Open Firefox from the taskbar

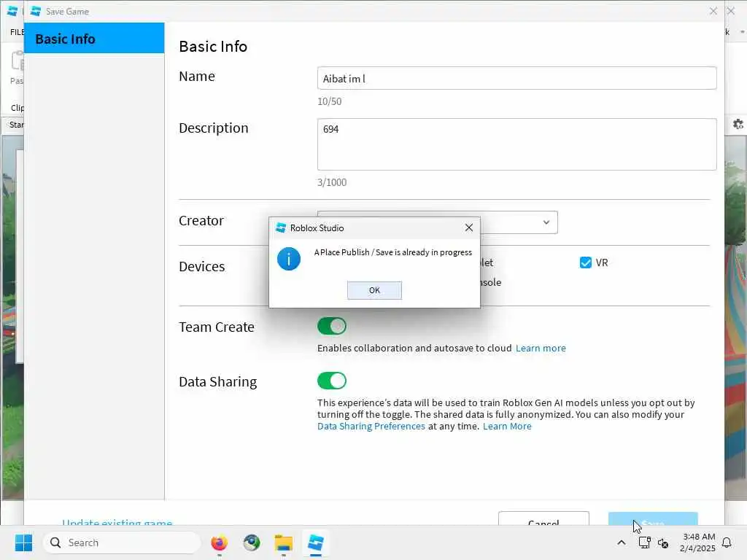[219, 542]
